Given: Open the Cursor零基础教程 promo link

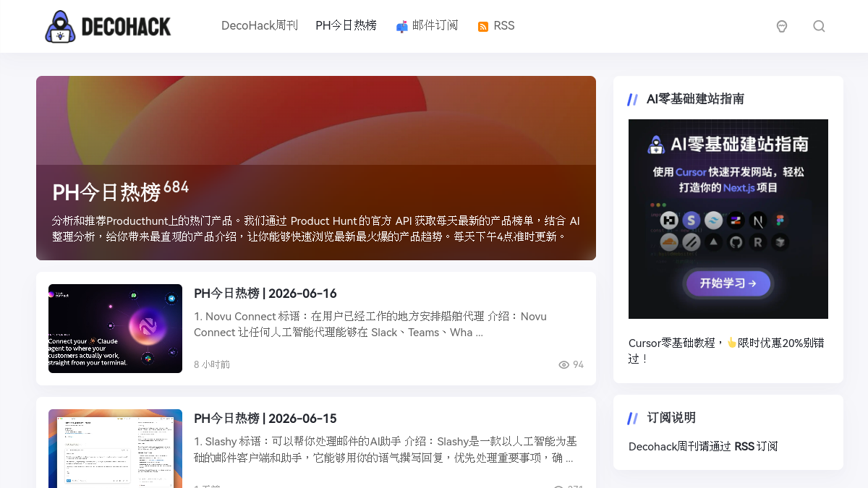Looking at the screenshot, I should pyautogui.click(x=726, y=350).
